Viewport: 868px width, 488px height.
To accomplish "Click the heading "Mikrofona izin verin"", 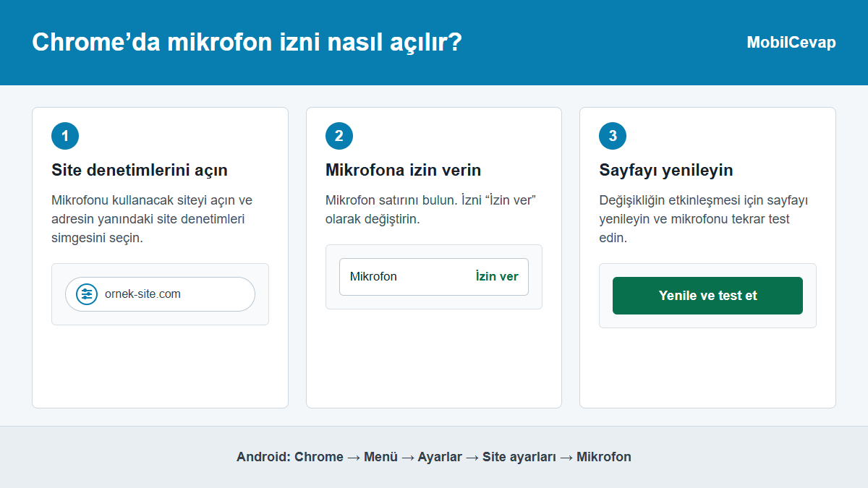I will click(403, 170).
